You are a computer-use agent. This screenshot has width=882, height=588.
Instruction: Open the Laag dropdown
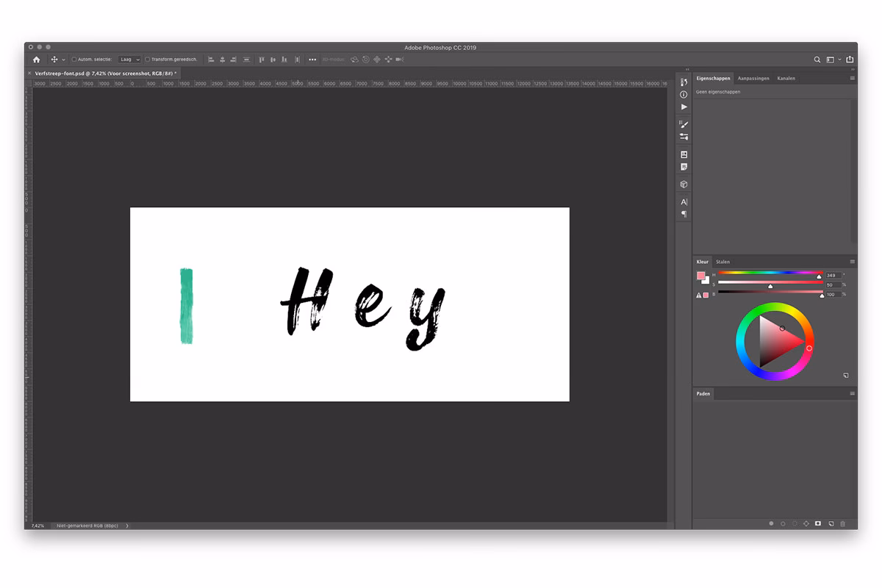[x=129, y=60]
